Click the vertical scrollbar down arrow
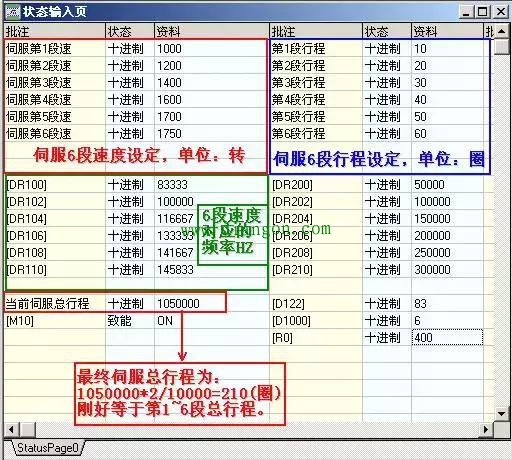Viewport: 512px width, 460px height. pyautogui.click(x=501, y=414)
